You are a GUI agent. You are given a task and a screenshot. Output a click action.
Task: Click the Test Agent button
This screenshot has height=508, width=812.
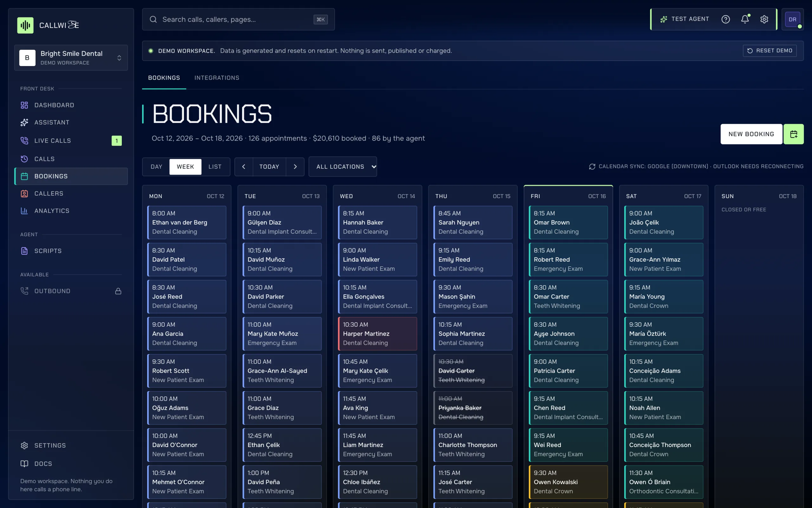(684, 19)
